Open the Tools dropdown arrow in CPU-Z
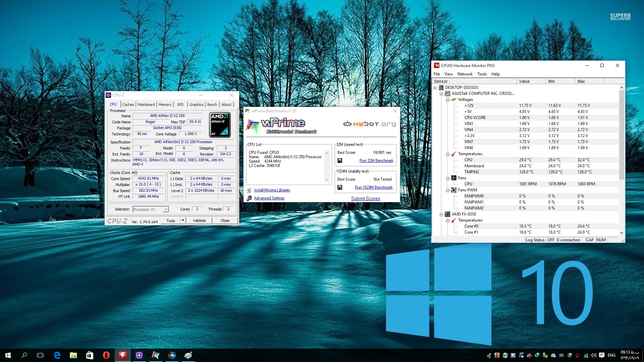 pos(183,221)
